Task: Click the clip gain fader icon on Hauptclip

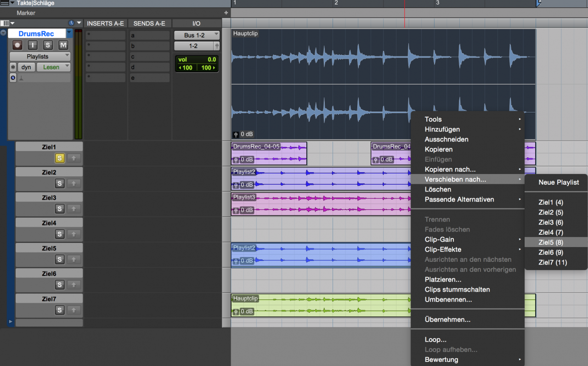Action: tap(236, 135)
